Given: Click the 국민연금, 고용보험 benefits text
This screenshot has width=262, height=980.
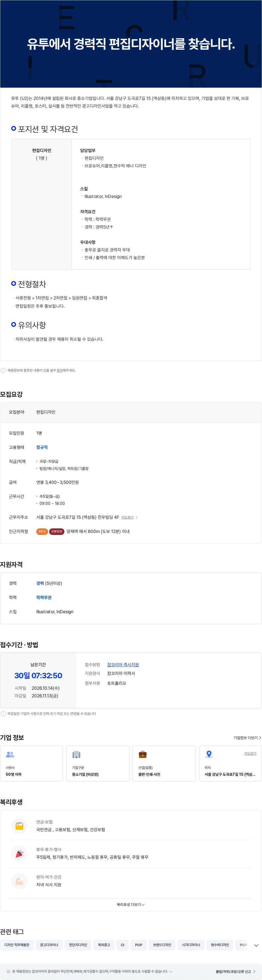Looking at the screenshot, I should coord(71,830).
